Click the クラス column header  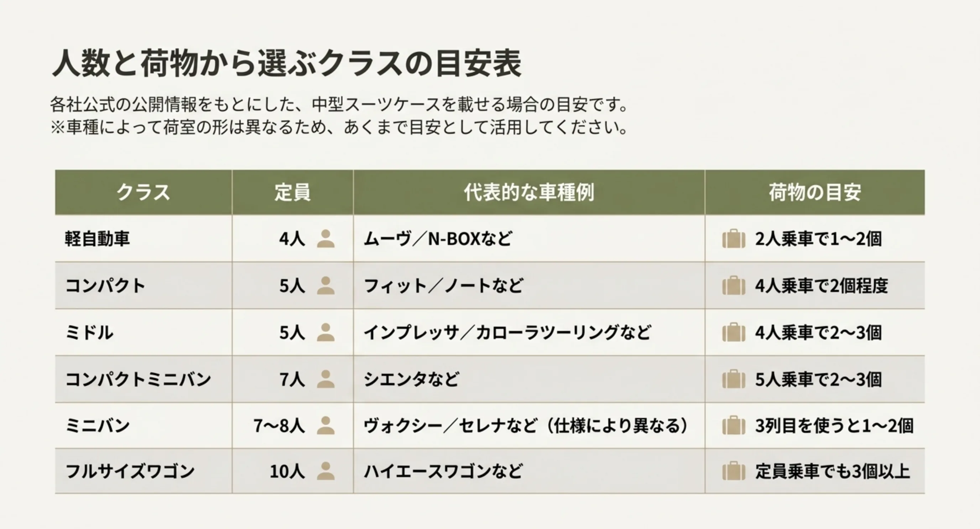click(144, 193)
